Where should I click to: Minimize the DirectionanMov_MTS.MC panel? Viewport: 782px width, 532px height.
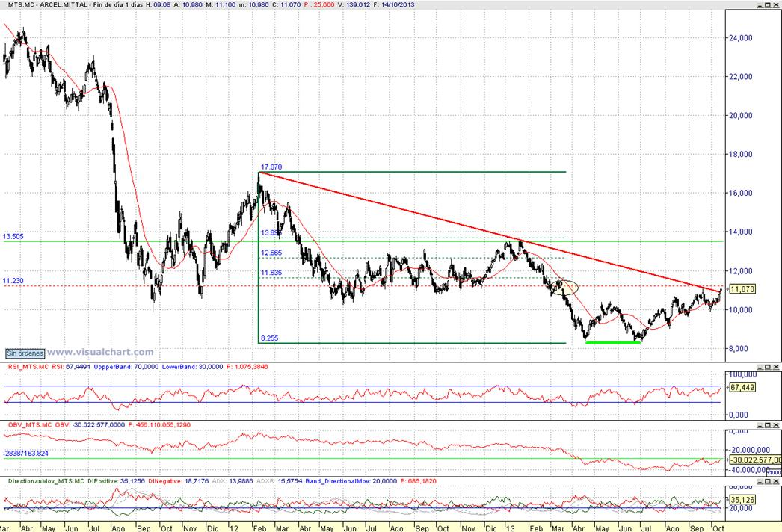coord(760,481)
